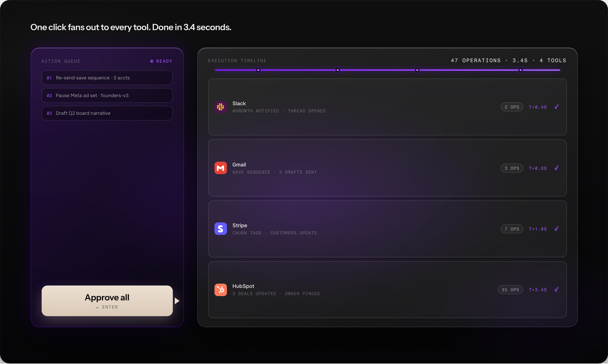Click the Slack app icon
The width and height of the screenshot is (608, 364).
pyautogui.click(x=220, y=107)
